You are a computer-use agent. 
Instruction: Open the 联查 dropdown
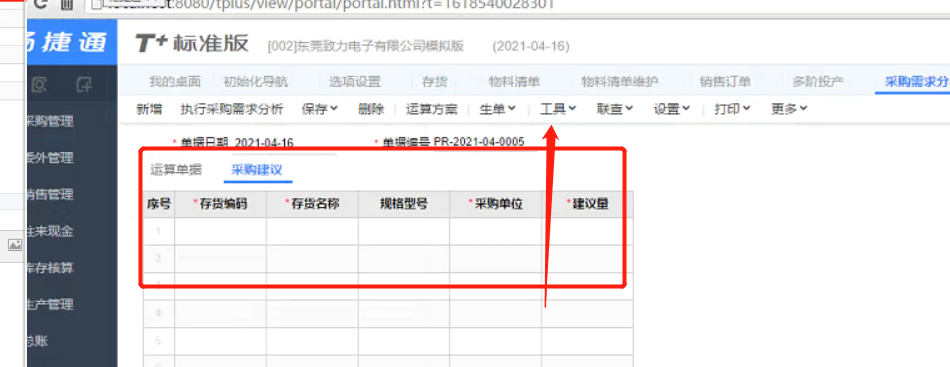pos(614,109)
